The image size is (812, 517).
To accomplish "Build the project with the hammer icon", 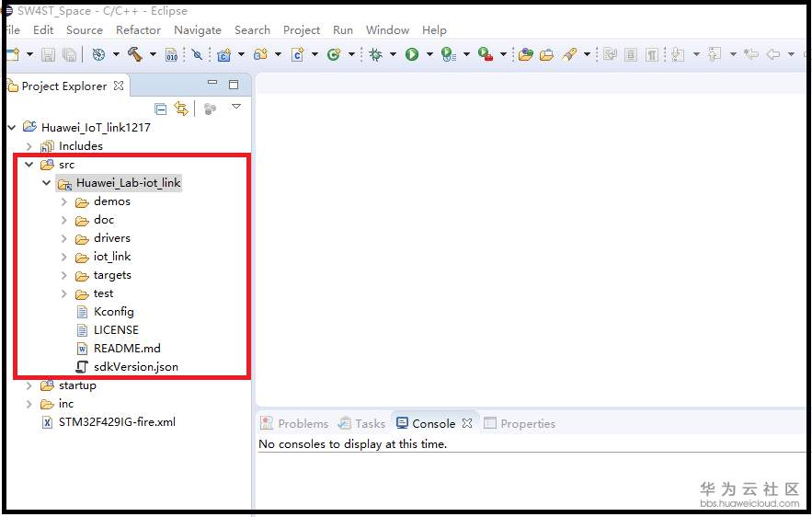I will [x=134, y=54].
